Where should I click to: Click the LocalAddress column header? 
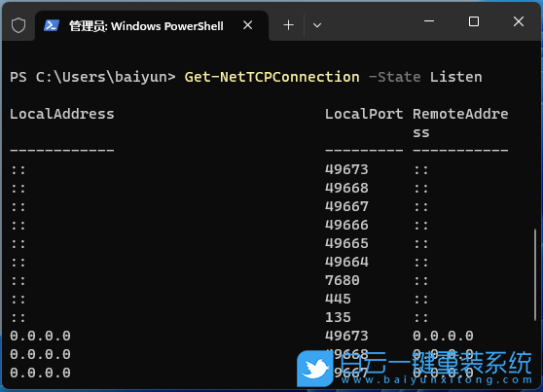point(62,114)
